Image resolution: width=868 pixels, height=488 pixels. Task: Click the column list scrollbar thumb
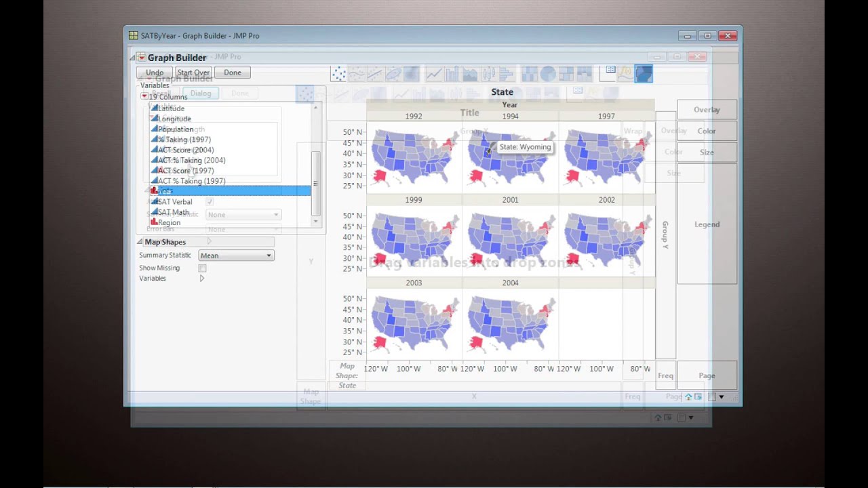[x=315, y=184]
